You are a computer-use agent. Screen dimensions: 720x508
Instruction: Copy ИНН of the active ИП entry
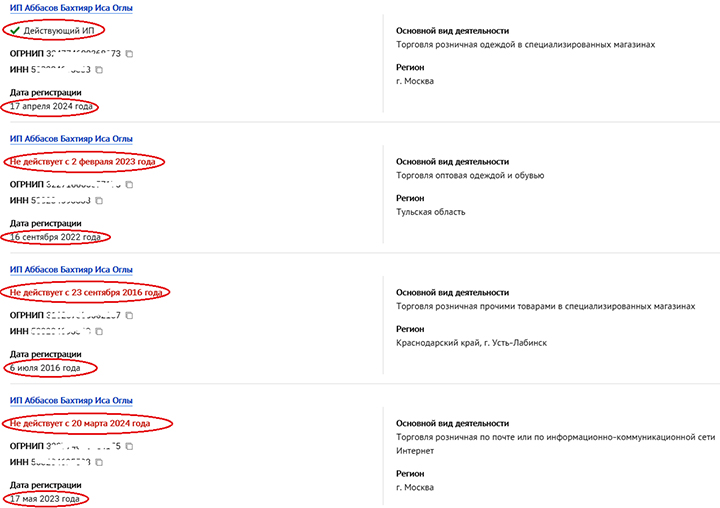pos(99,71)
